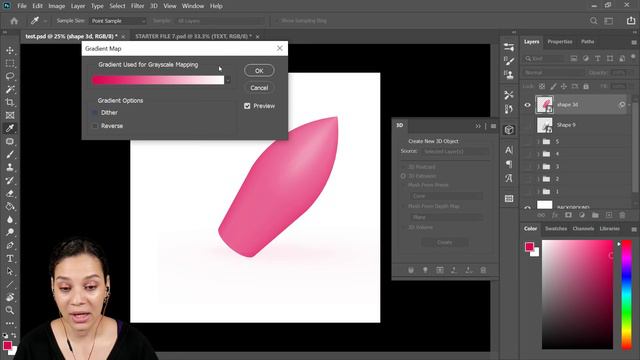Add layer mask in Layers panel

568,215
